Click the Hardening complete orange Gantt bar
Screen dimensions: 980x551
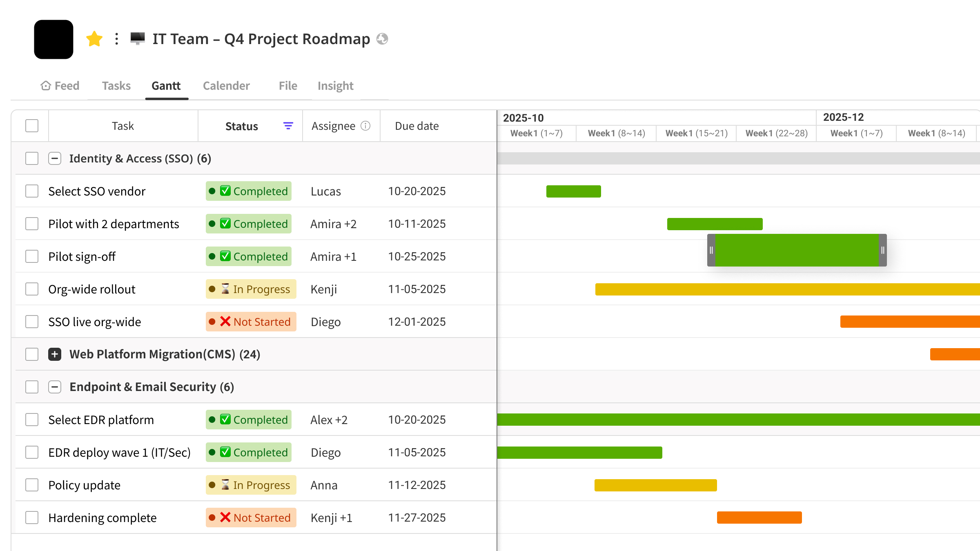[759, 518]
